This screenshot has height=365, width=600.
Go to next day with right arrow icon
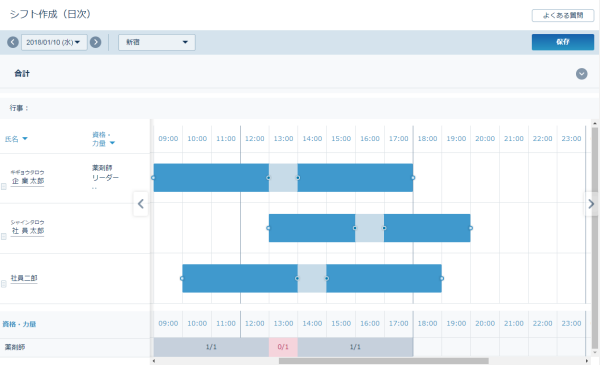click(x=95, y=42)
